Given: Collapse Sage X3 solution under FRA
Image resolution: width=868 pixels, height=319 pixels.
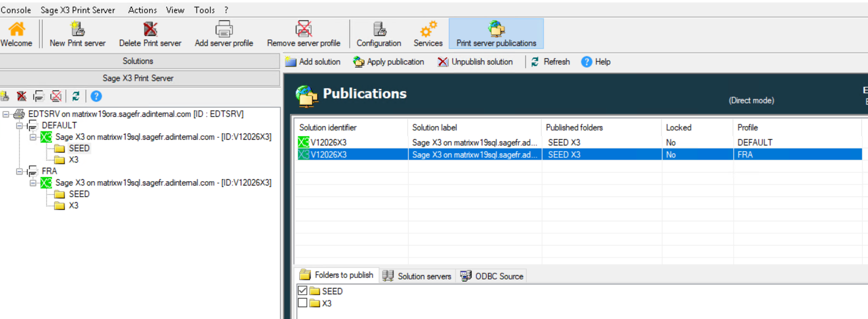Looking at the screenshot, I should [x=32, y=183].
